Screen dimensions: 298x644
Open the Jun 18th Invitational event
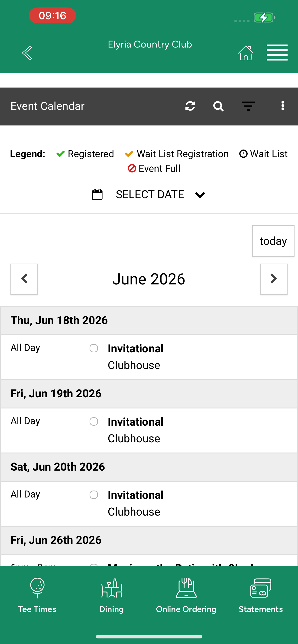tap(136, 348)
